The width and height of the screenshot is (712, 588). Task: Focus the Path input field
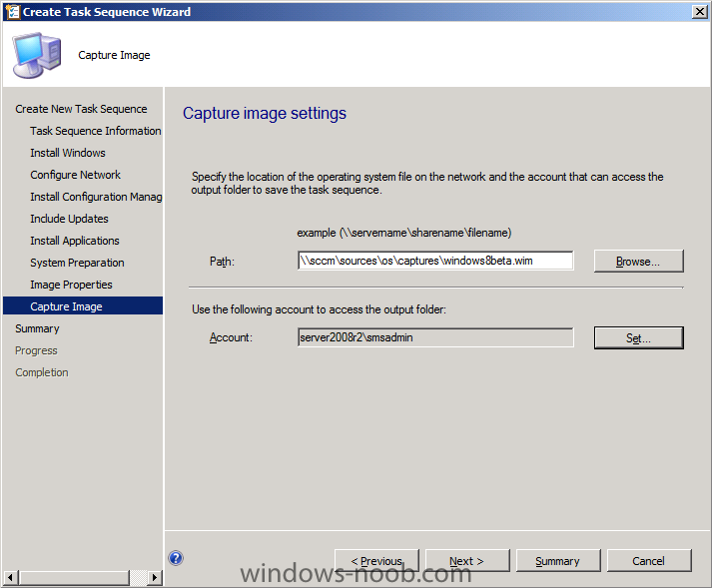click(x=435, y=261)
